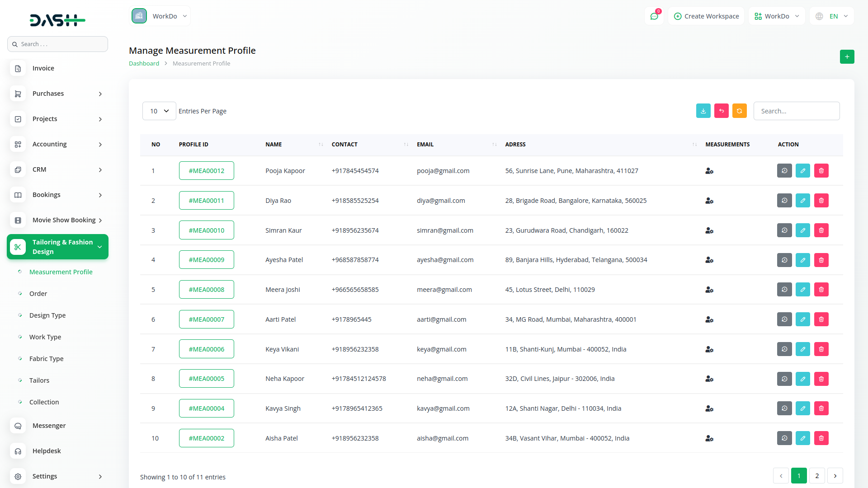Open profile ID #MEA00008 link

pos(206,290)
